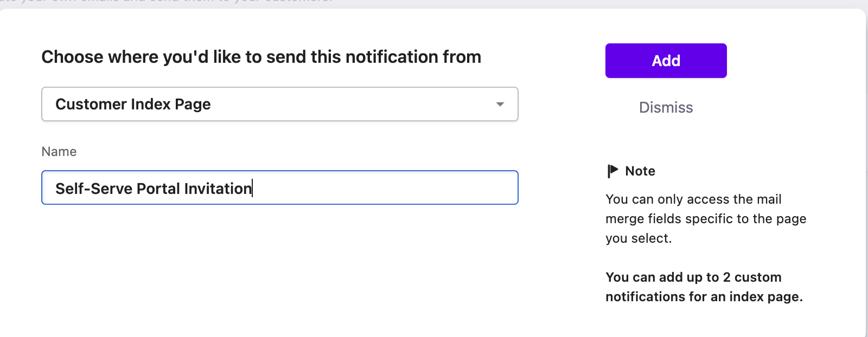
Task: Click the mail merge fields note paragraph
Action: click(705, 218)
